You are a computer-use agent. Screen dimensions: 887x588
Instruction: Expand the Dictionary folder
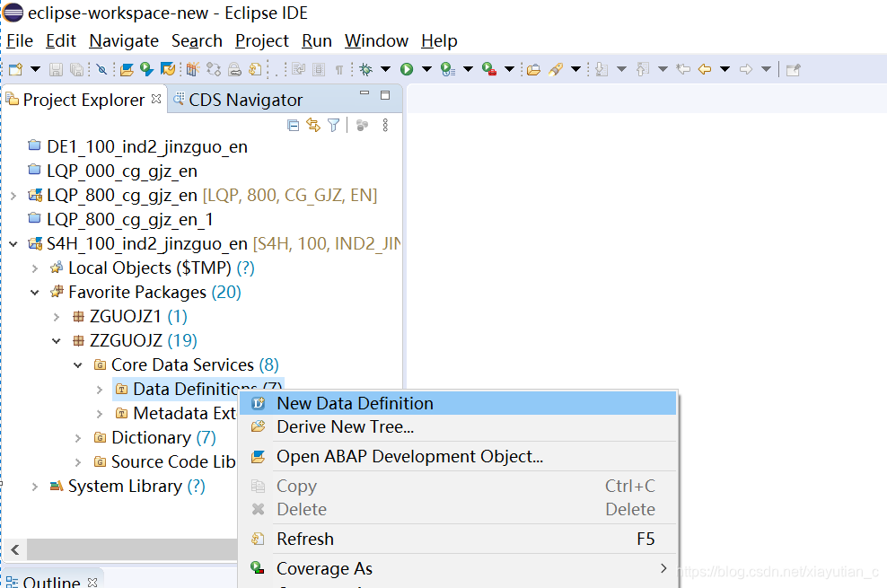tap(78, 438)
